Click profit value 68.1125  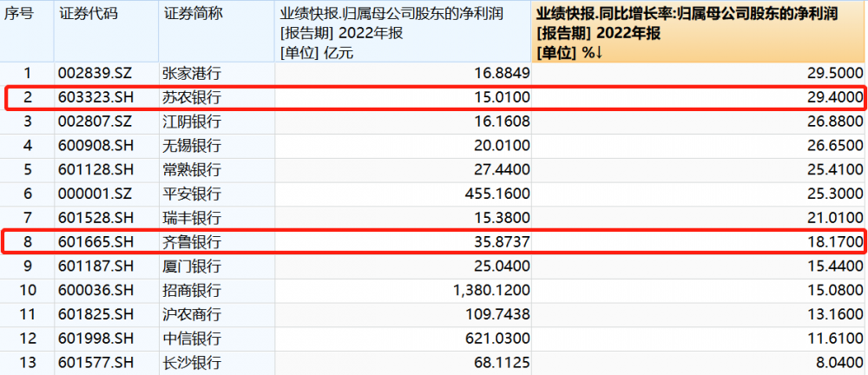[503, 363]
